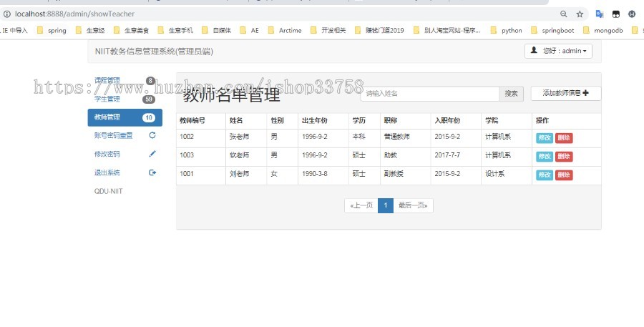
Task: Open the translate extension icon
Action: click(600, 14)
